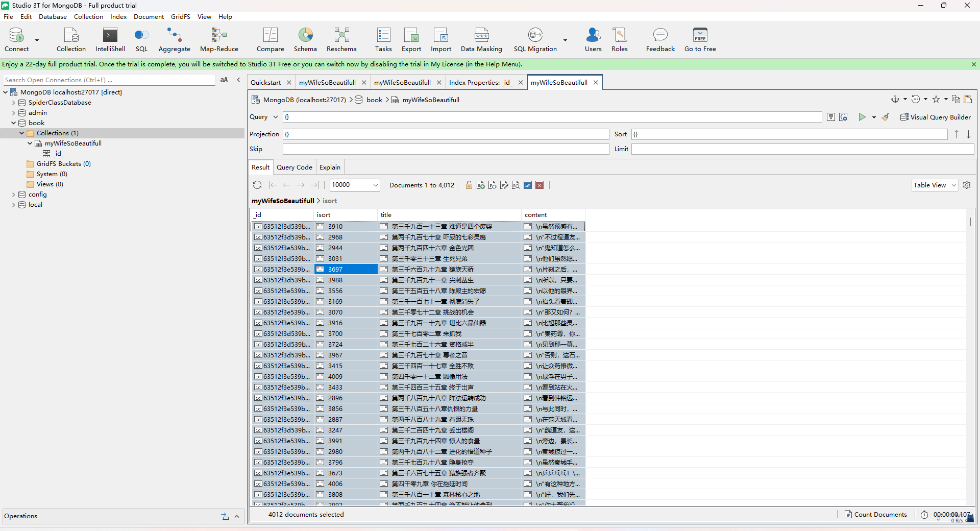The height and width of the screenshot is (531, 980).
Task: Open the File menu
Action: click(x=9, y=16)
